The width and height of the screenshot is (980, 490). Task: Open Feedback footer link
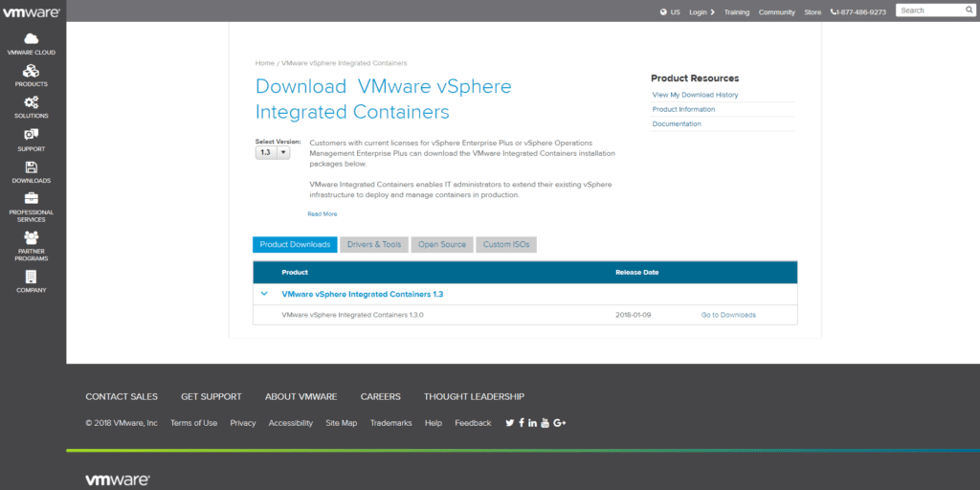pos(473,423)
